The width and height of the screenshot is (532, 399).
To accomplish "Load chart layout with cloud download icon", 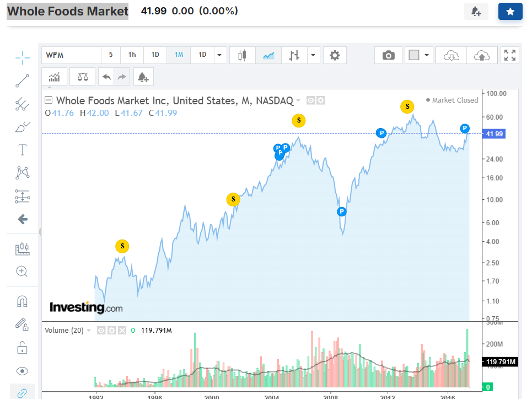I will (x=452, y=55).
